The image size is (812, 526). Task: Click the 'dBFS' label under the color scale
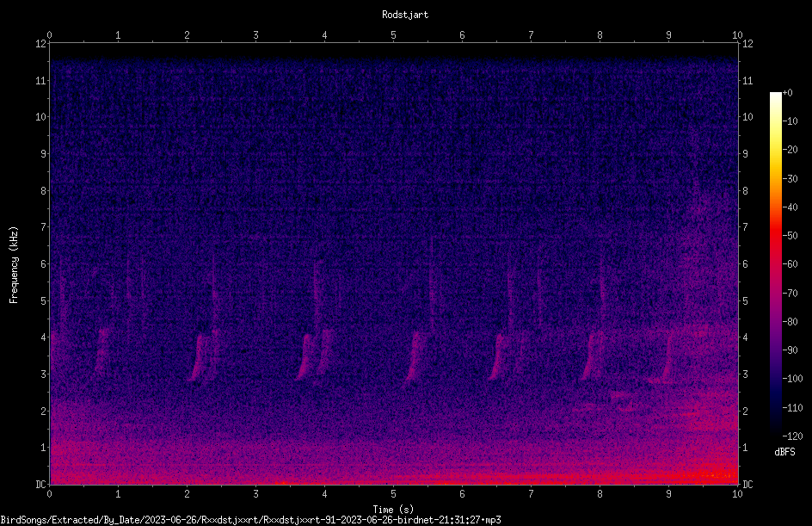coord(784,452)
